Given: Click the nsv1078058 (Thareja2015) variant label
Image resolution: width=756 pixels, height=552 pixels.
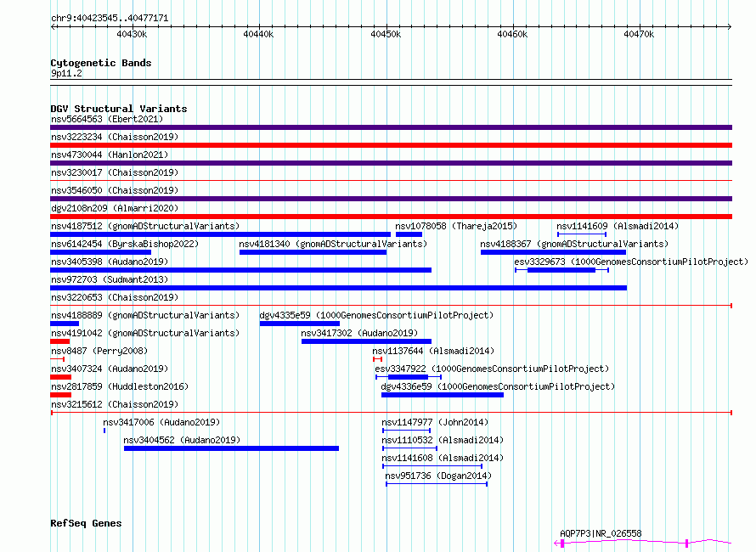Looking at the screenshot, I should [x=456, y=226].
